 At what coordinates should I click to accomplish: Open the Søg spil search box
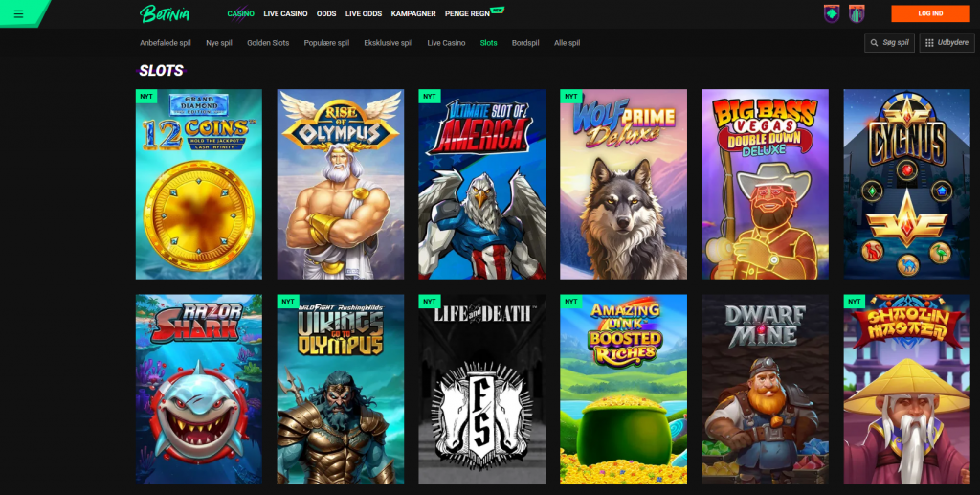pos(889,43)
